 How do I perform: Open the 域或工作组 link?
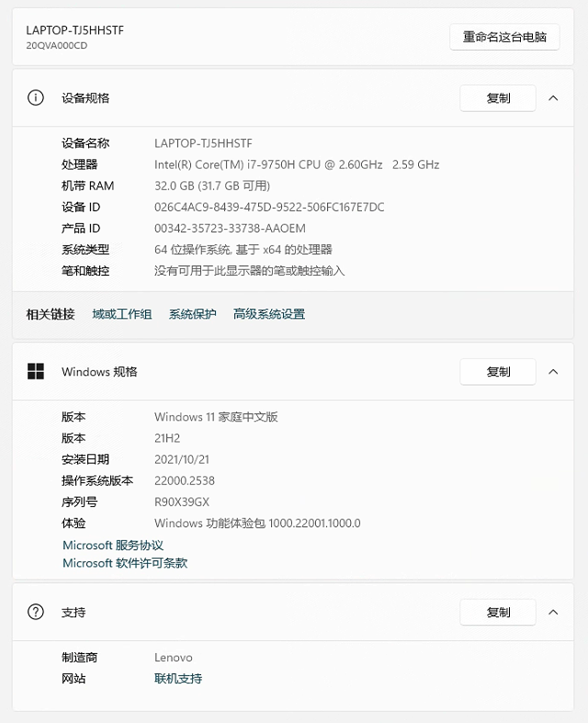122,314
